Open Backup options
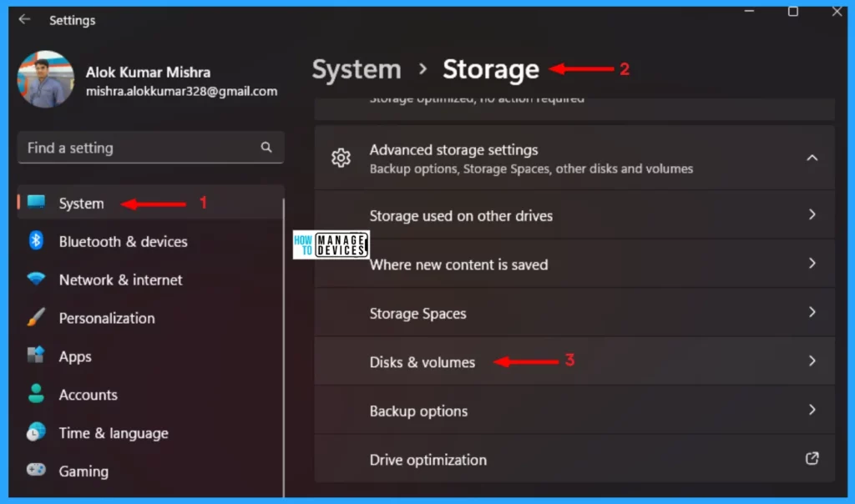Image resolution: width=855 pixels, height=504 pixels. (x=574, y=411)
